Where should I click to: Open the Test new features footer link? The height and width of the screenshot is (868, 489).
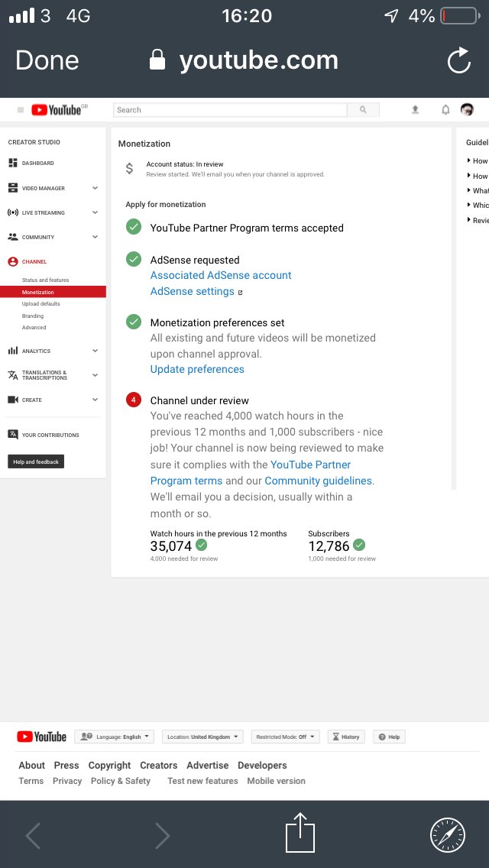pyautogui.click(x=202, y=781)
